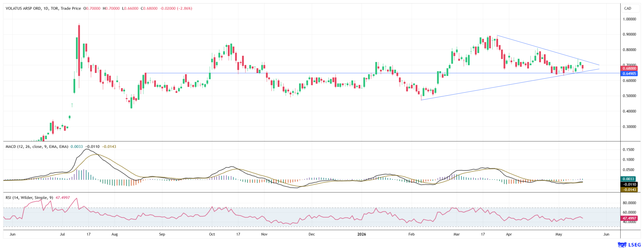
Task: Click the Dec label on the time axis
Action: [x=312, y=234]
